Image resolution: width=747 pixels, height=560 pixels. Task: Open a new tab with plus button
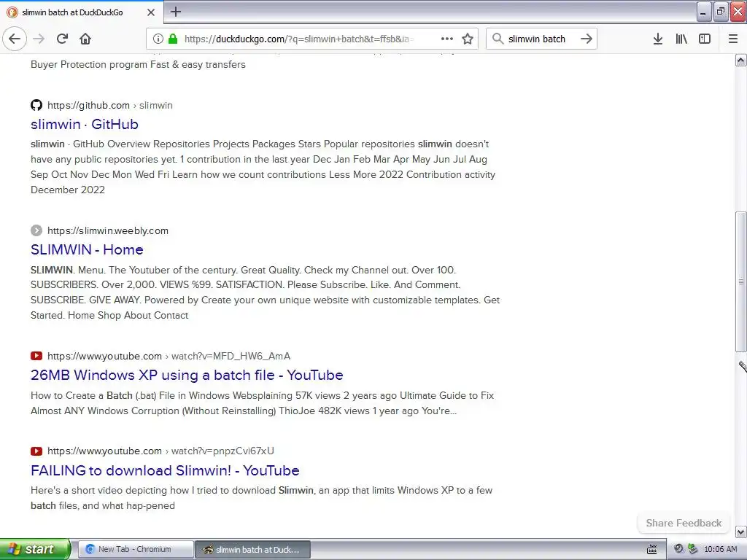[x=176, y=12]
